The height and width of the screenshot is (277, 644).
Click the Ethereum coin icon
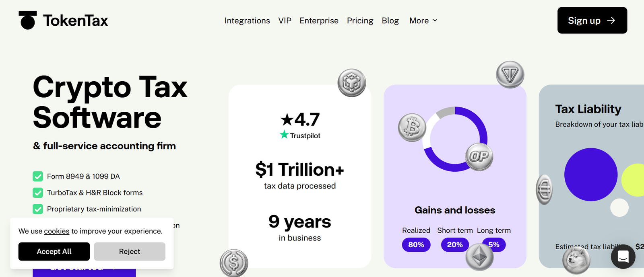[x=479, y=256]
